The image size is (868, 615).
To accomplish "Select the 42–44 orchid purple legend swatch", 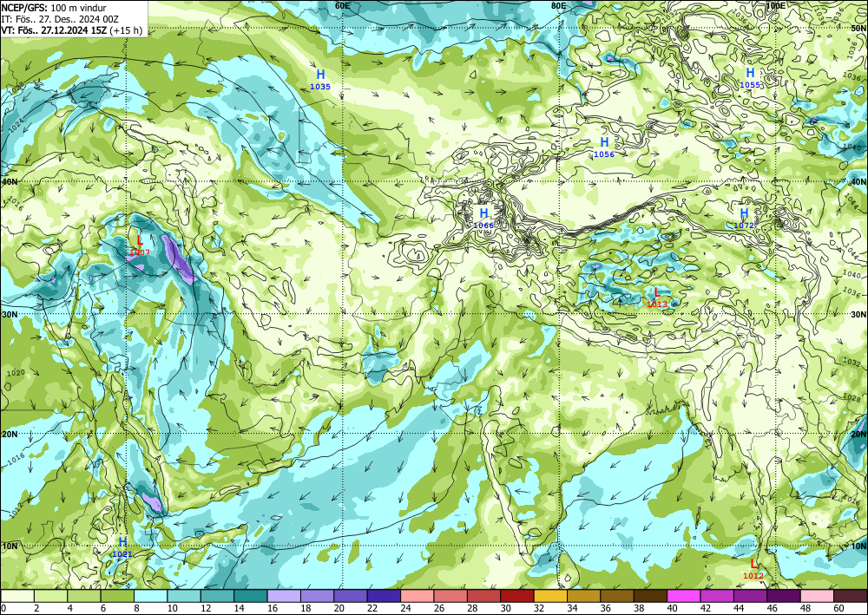I will (717, 596).
